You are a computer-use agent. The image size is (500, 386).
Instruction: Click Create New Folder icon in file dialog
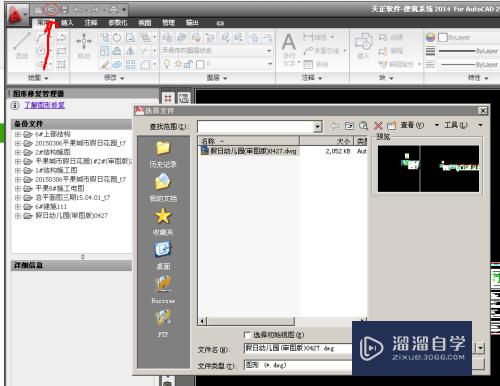tap(391, 126)
